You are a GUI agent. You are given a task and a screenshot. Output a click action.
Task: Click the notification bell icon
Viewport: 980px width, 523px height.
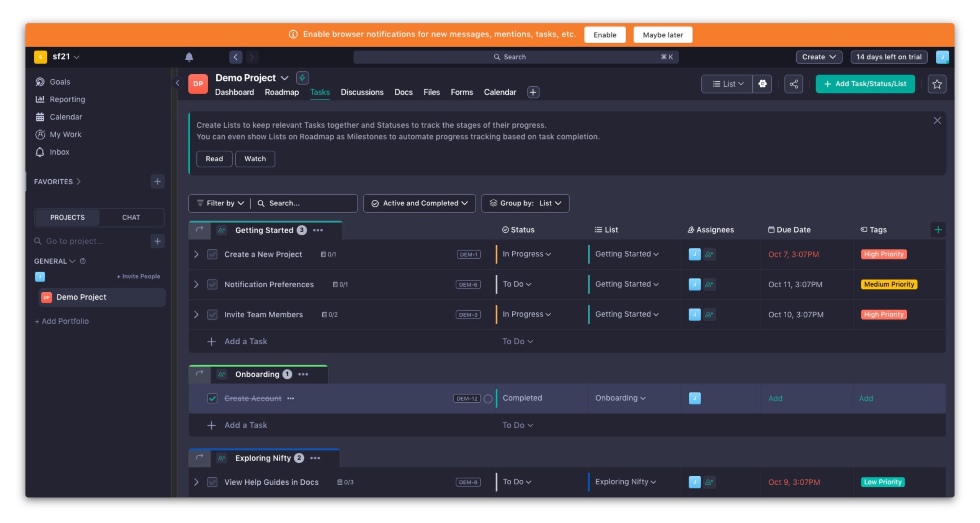tap(189, 57)
